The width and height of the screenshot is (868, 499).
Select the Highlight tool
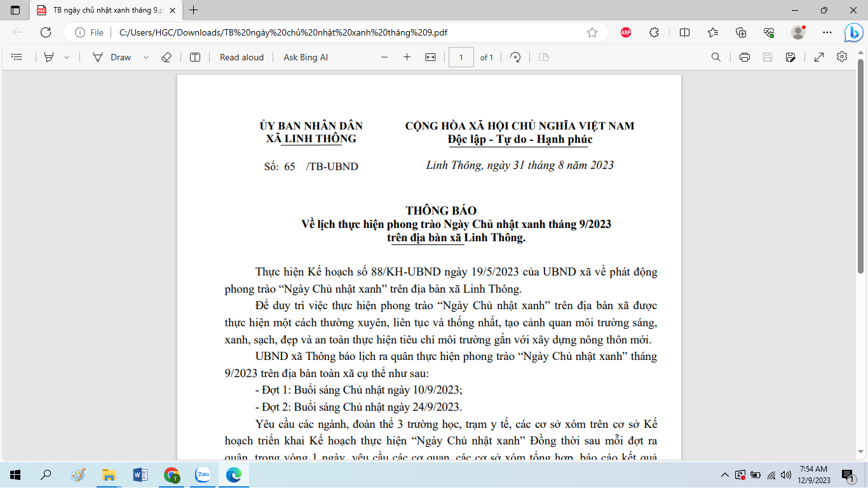tap(49, 57)
